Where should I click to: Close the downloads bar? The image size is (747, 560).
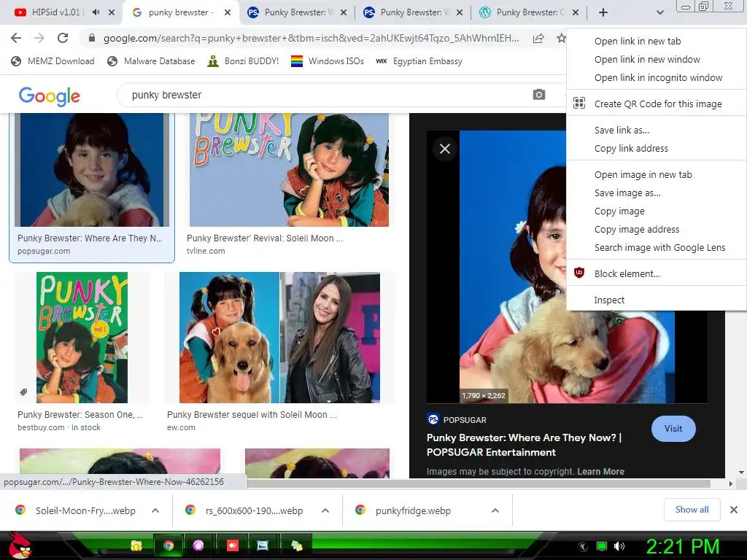point(734,510)
